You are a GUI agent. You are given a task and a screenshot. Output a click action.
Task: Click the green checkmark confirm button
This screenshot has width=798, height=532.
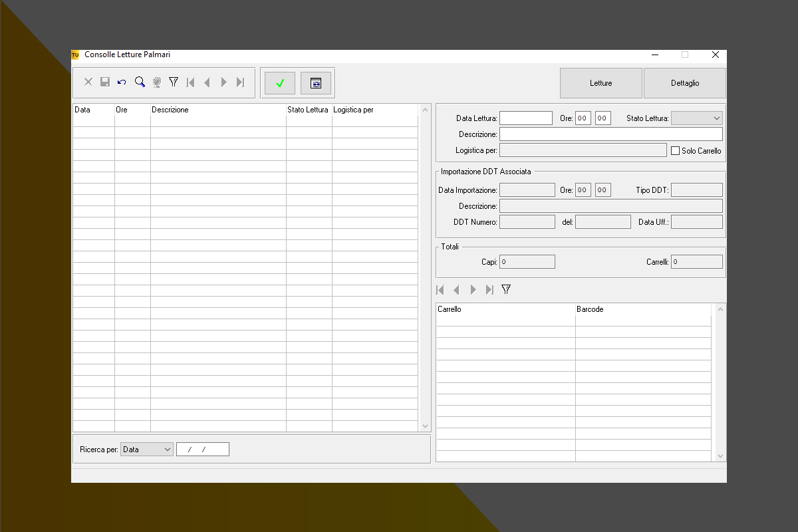pos(280,83)
